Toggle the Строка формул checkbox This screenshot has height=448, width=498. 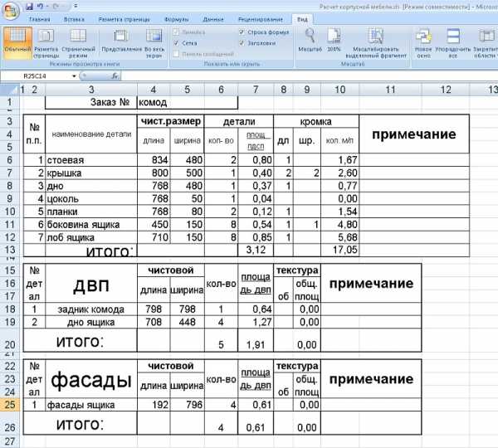242,32
